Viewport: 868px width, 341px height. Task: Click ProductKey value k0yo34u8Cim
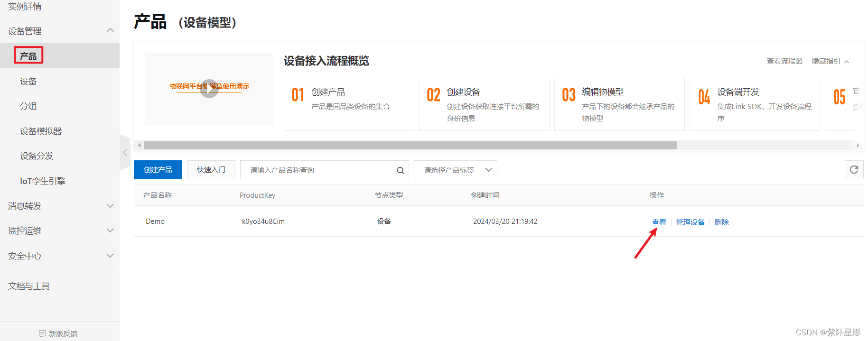[263, 221]
